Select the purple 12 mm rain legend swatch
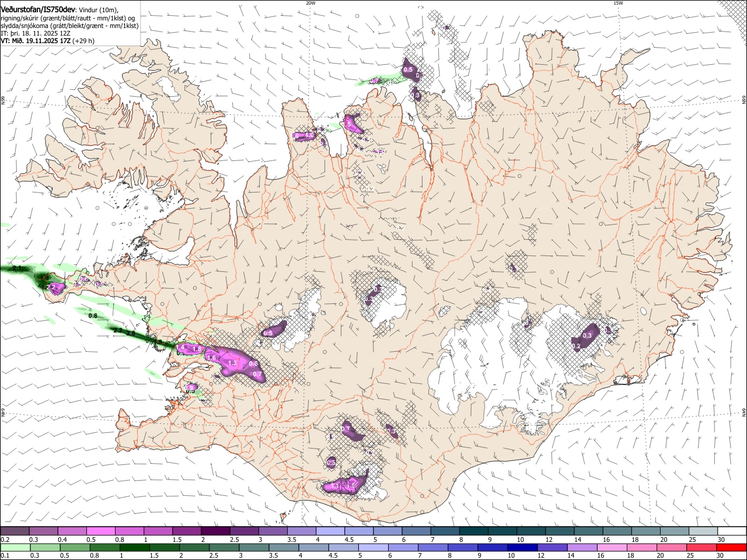This screenshot has width=747, height=560. (552, 548)
